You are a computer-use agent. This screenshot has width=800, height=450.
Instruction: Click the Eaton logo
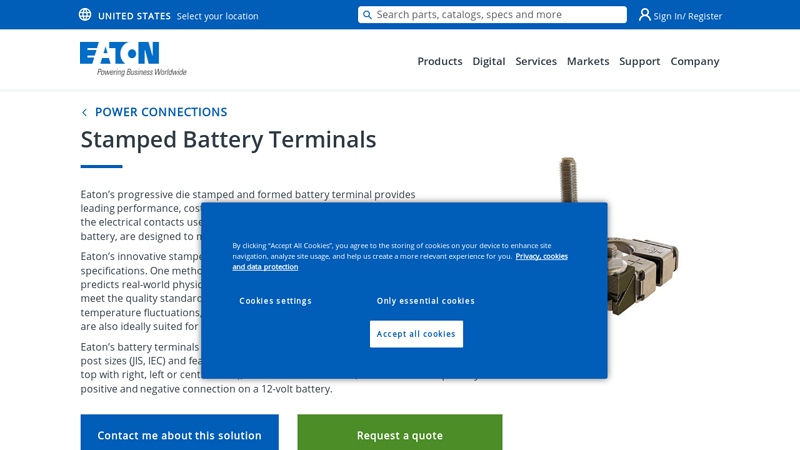tap(133, 59)
